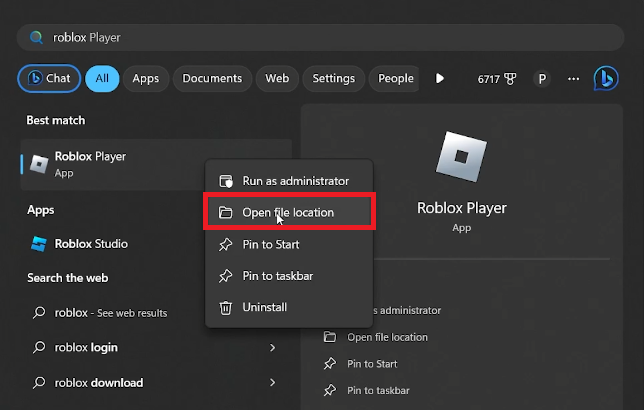Choose Open file location in context menu
The width and height of the screenshot is (644, 410).
pos(288,212)
